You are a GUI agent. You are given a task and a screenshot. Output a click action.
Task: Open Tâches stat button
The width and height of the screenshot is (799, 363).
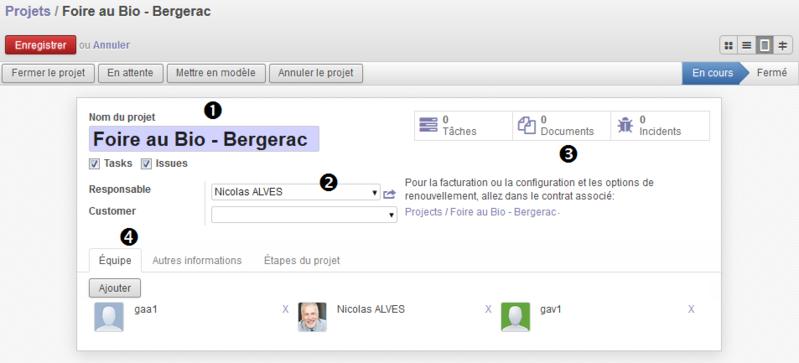pos(463,126)
